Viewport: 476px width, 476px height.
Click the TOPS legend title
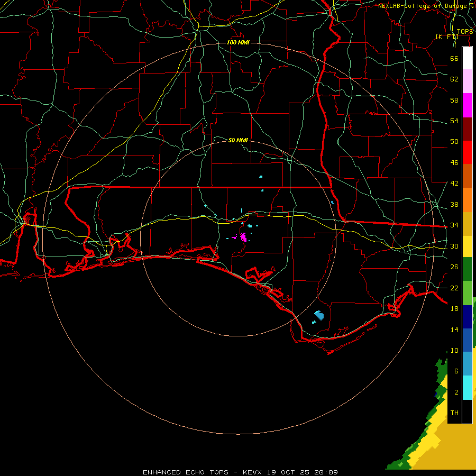click(465, 32)
